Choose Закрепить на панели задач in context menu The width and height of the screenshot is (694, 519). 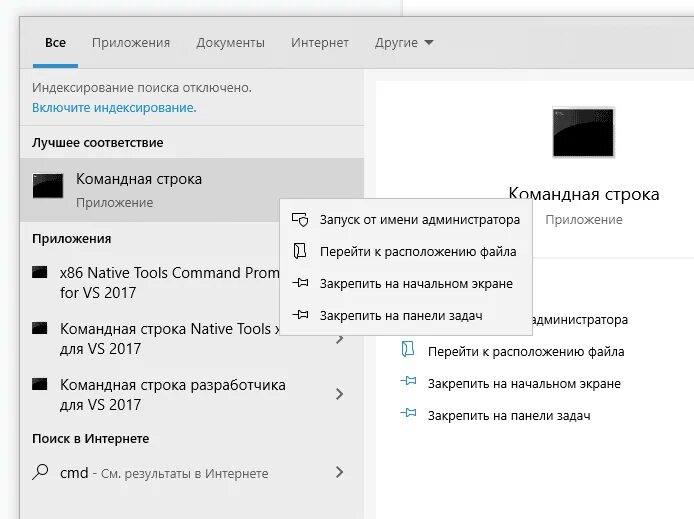pos(406,315)
